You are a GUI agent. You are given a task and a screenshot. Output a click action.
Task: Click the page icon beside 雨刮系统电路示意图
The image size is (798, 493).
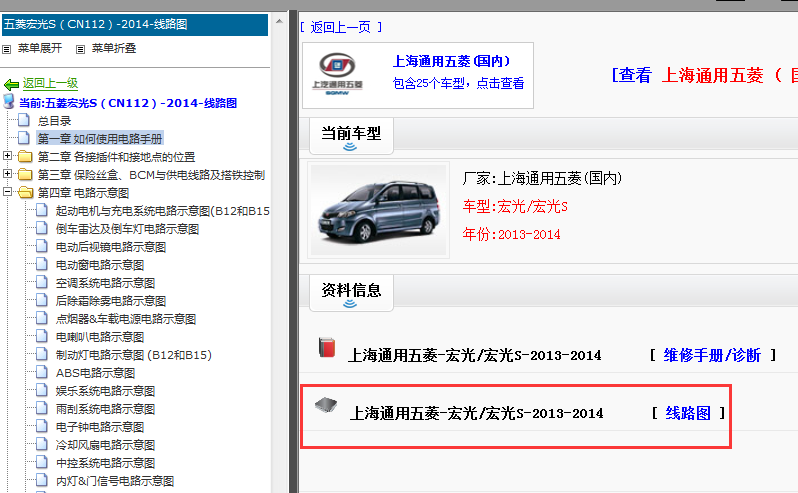coord(42,408)
